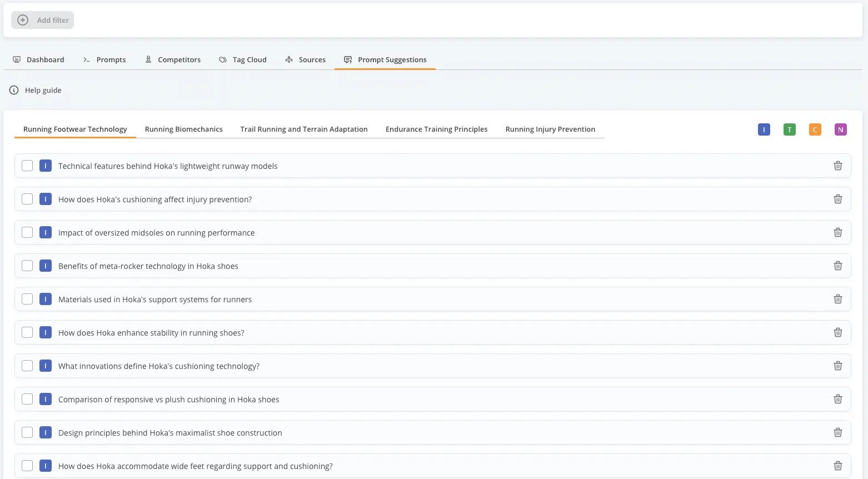Tick the cushioning technology innovations checkbox
Viewport: 868px width, 479px height.
(x=27, y=366)
